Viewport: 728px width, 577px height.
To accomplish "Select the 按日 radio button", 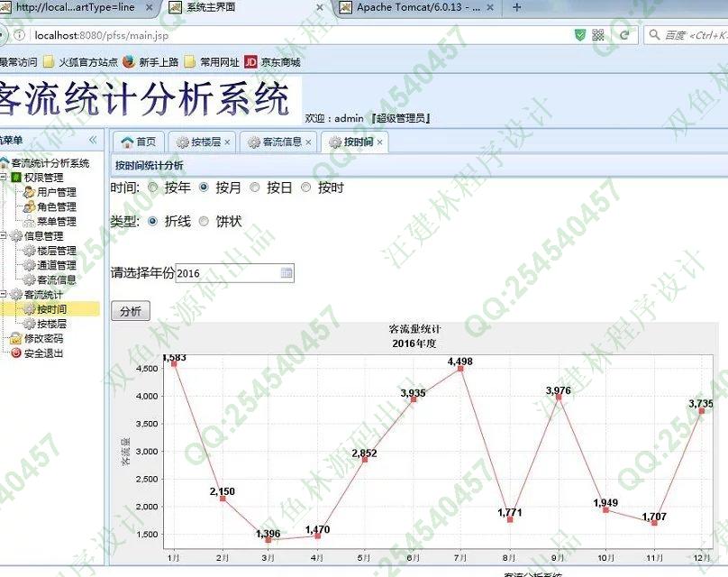I will pos(255,188).
